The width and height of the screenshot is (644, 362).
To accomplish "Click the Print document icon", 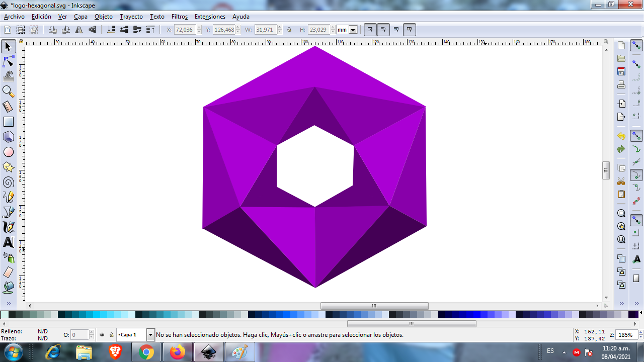I will click(x=621, y=84).
